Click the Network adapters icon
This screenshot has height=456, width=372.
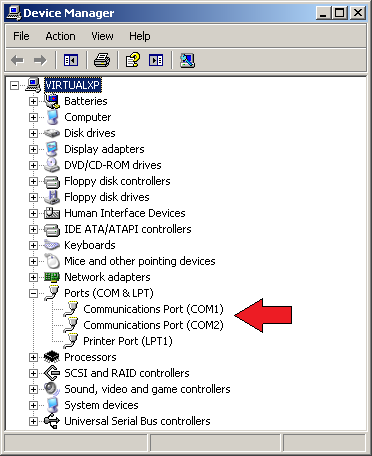(52, 277)
